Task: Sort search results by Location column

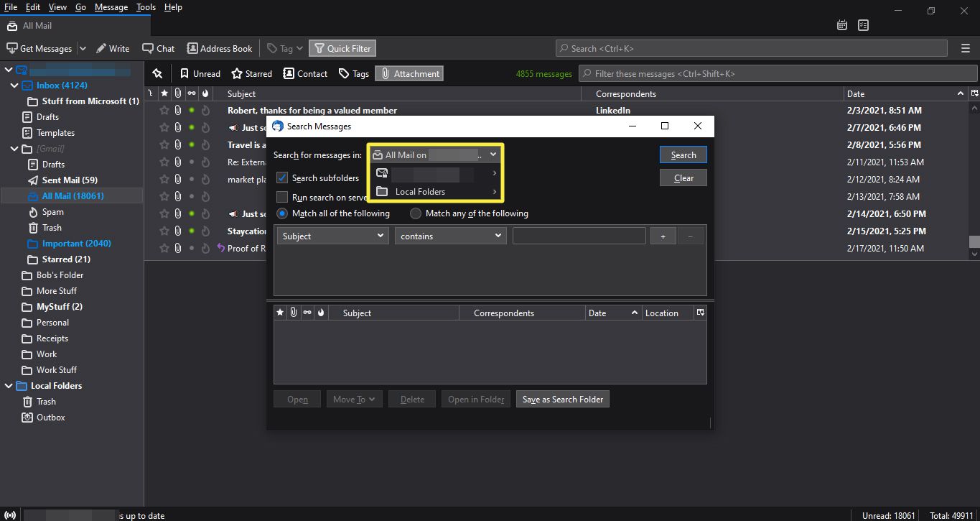Action: 668,313
